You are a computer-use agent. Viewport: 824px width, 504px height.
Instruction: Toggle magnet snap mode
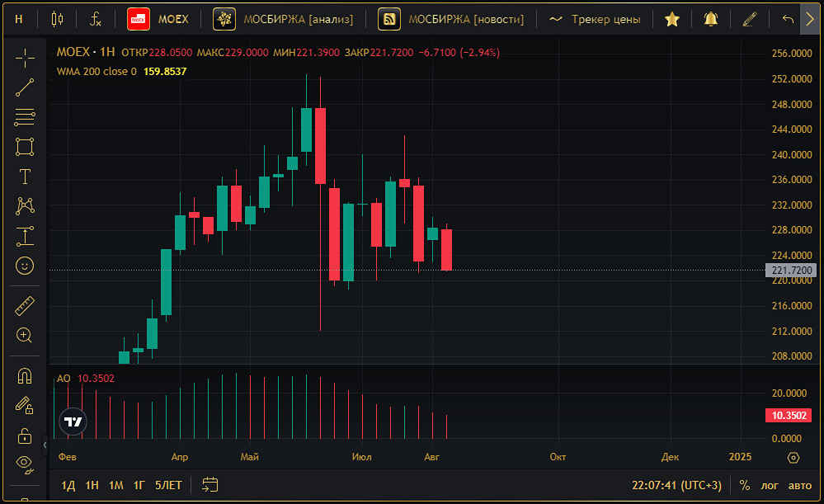pyautogui.click(x=25, y=376)
